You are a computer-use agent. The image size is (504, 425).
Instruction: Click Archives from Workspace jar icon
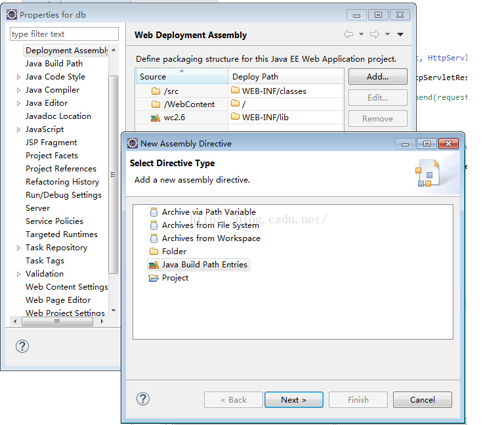pos(154,238)
